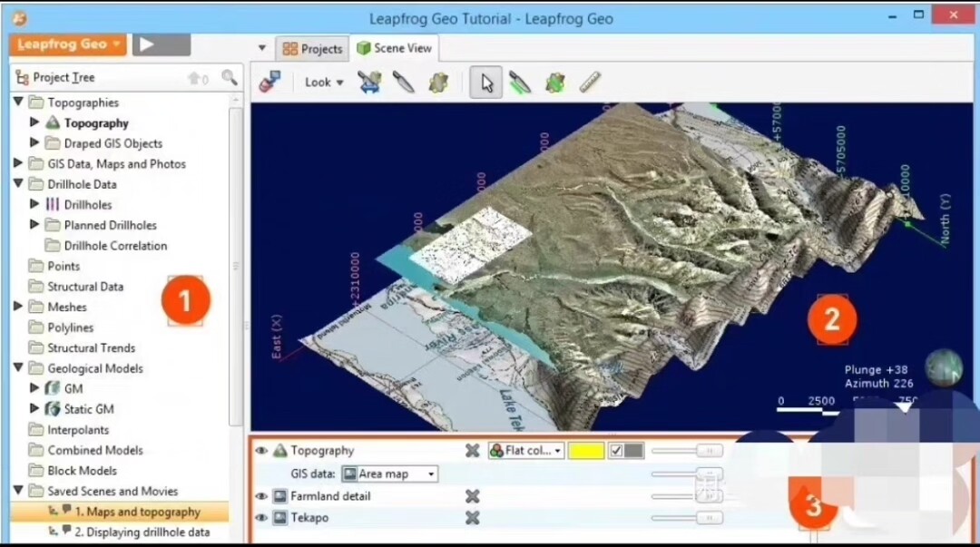
Task: Click the Farmland detail image icon
Action: [280, 496]
